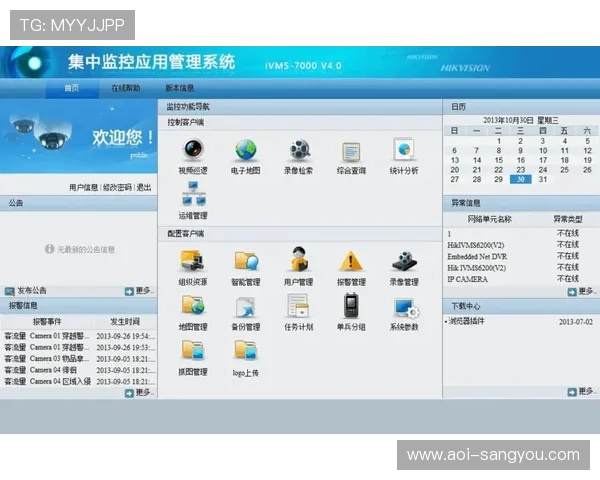
Task: Open the 系统参数 system parameters icon
Action: (406, 307)
